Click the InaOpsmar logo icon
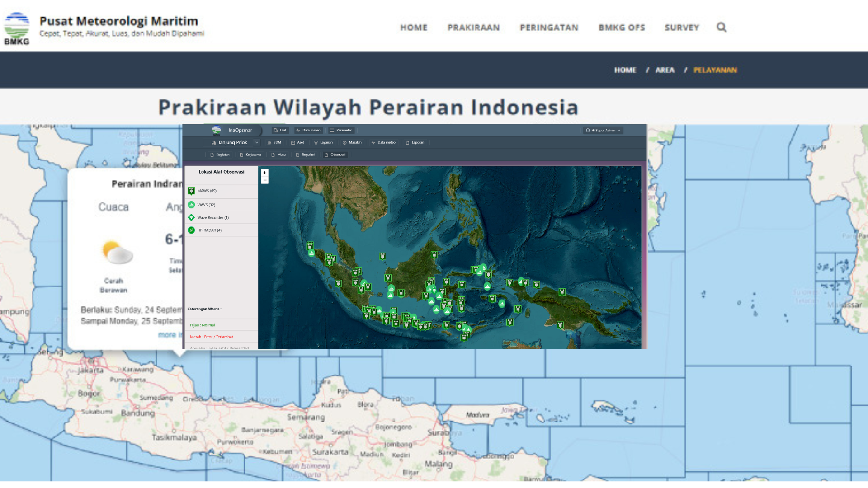This screenshot has height=488, width=868. [x=217, y=130]
